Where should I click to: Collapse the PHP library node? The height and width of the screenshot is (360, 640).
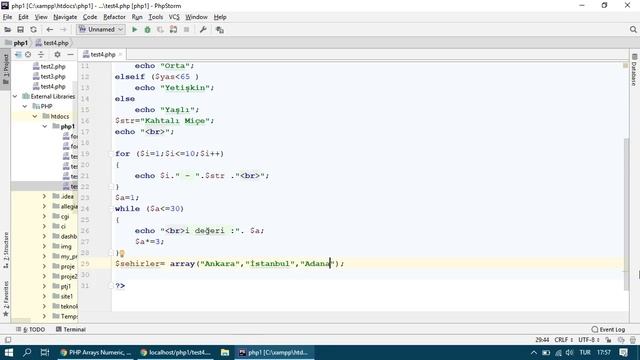(25, 106)
